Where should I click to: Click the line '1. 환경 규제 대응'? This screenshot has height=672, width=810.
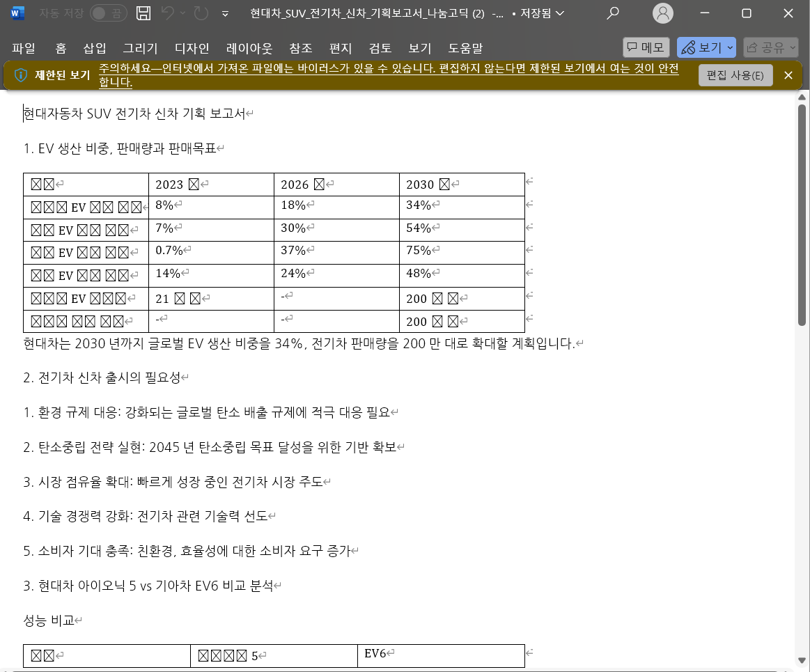click(207, 412)
